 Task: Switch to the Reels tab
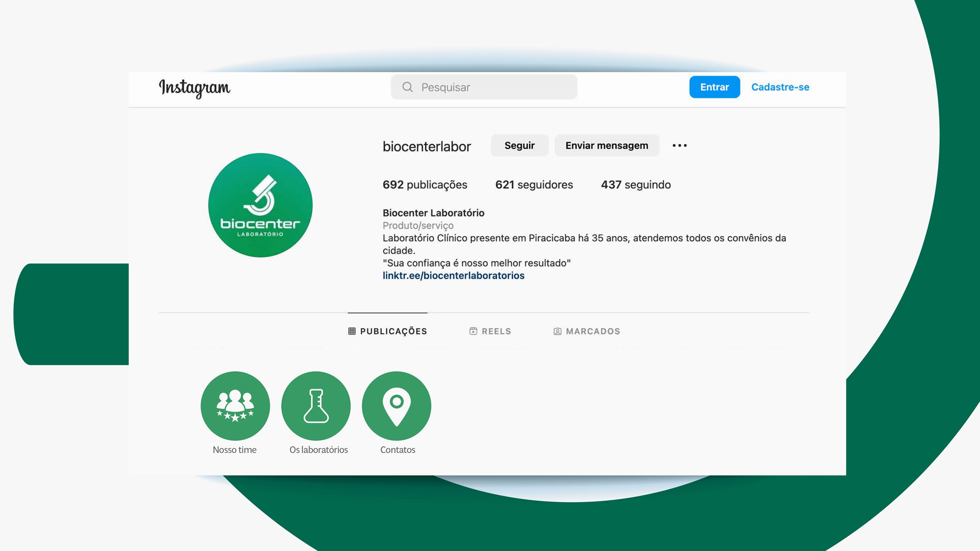(x=490, y=331)
